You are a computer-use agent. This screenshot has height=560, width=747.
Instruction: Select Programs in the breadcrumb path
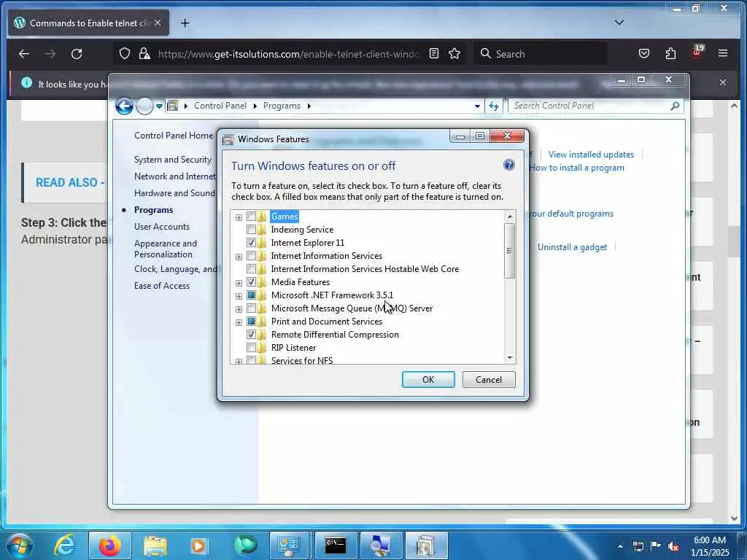[x=282, y=106]
